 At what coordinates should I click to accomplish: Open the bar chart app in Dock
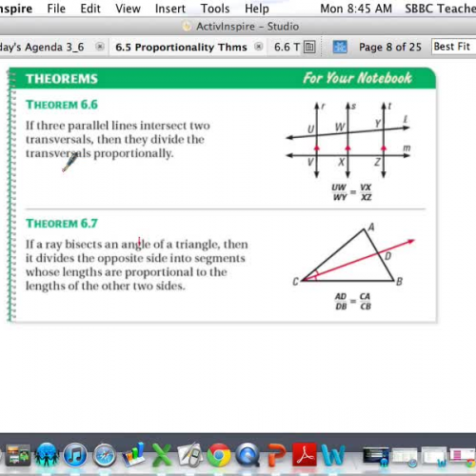(133, 455)
